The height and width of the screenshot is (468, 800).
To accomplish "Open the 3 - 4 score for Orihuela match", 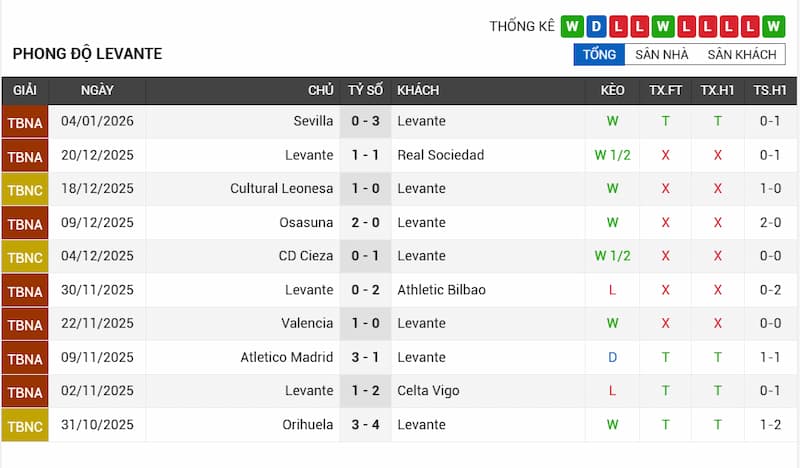I will click(x=366, y=425).
